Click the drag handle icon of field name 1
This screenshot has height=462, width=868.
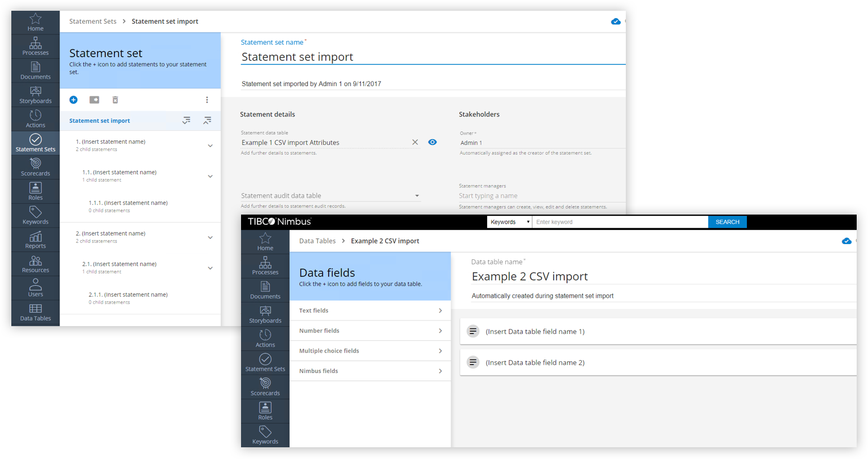pyautogui.click(x=473, y=331)
